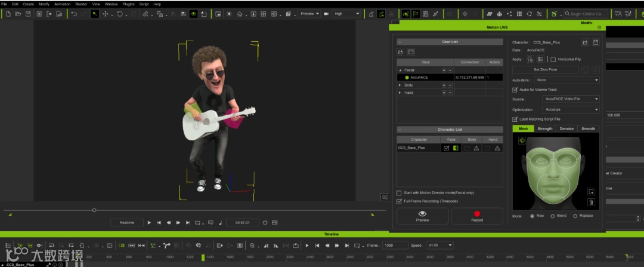Click the viewport playback scrubber handle

(94, 210)
